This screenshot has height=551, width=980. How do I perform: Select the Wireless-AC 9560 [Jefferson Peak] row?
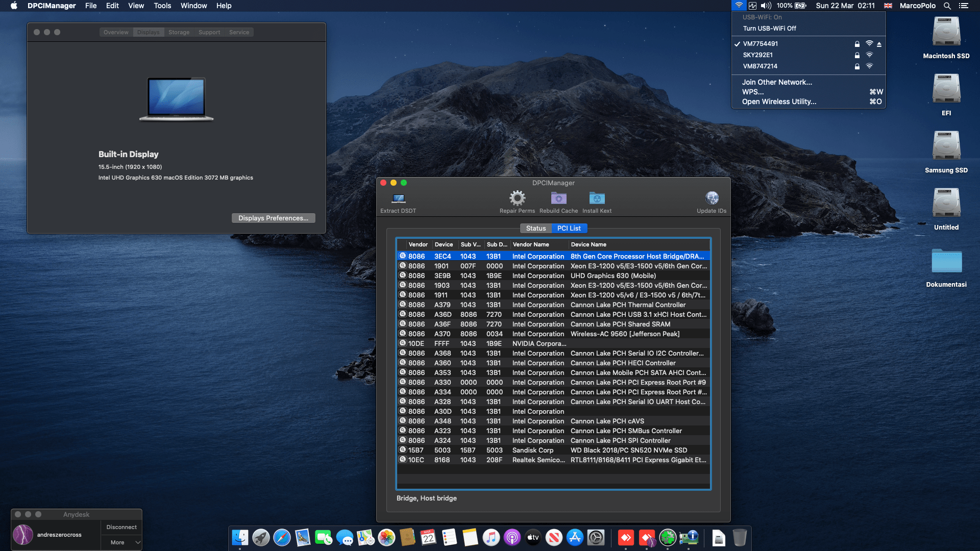[553, 334]
